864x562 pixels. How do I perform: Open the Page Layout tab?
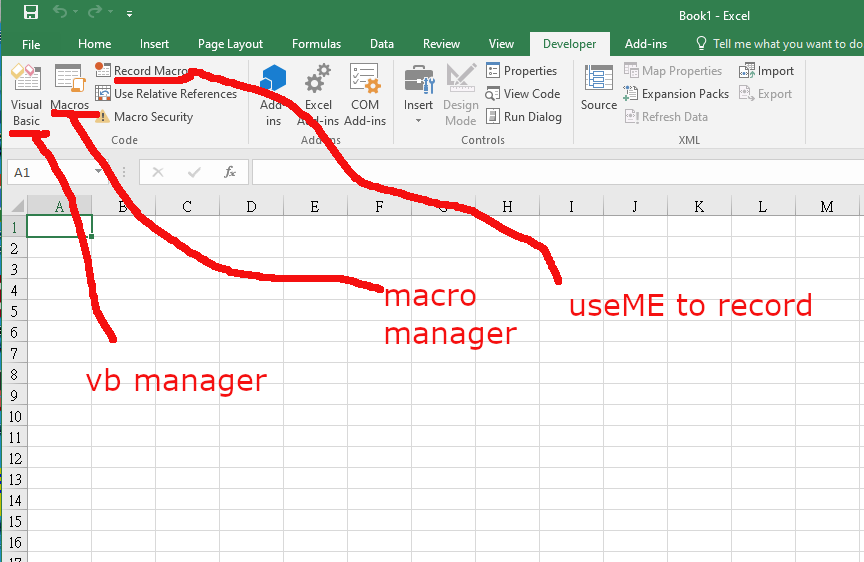pyautogui.click(x=230, y=44)
